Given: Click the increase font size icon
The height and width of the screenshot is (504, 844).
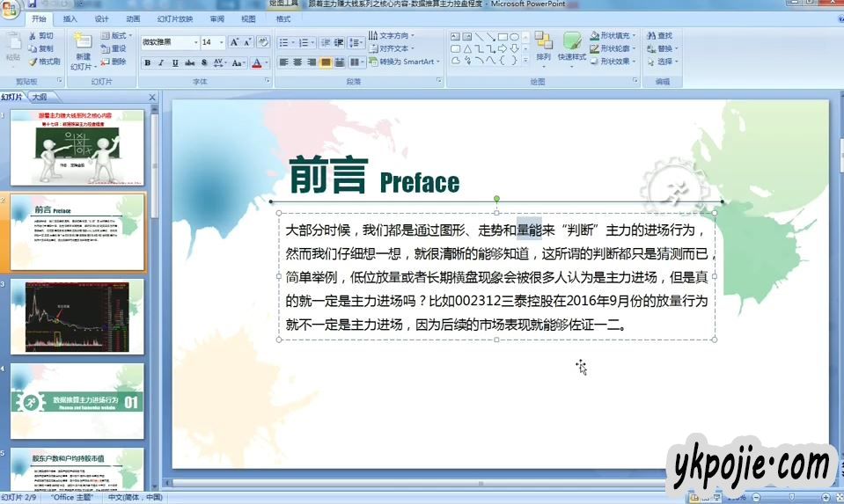Looking at the screenshot, I should pos(235,42).
